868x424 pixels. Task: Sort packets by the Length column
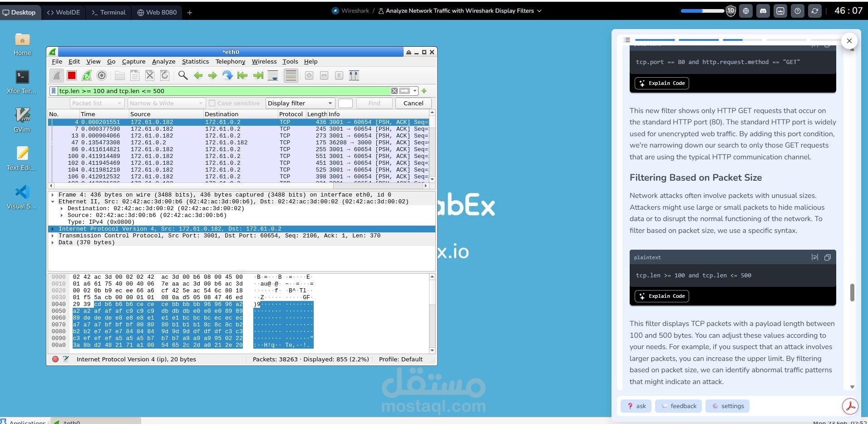(316, 114)
